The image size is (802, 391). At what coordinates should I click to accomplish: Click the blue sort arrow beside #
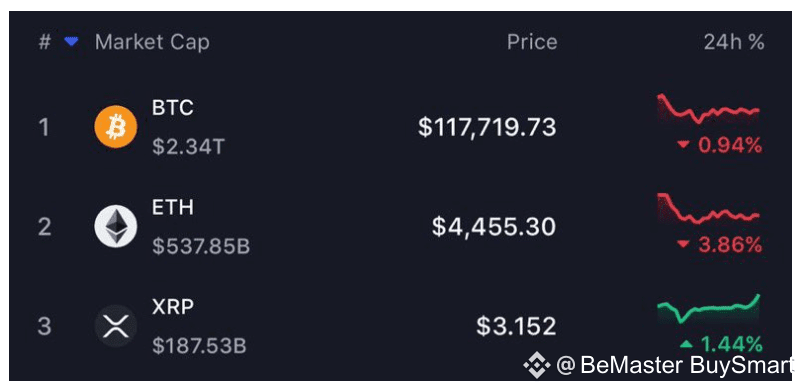71,42
